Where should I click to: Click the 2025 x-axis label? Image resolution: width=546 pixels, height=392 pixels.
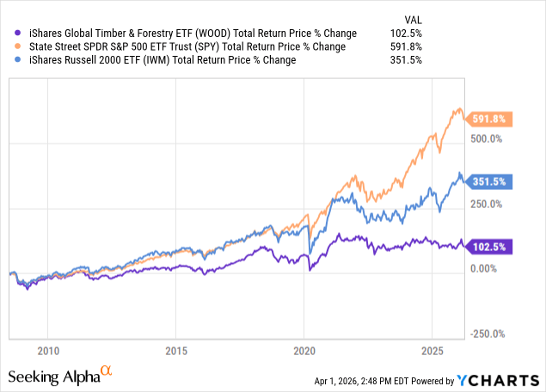click(433, 351)
